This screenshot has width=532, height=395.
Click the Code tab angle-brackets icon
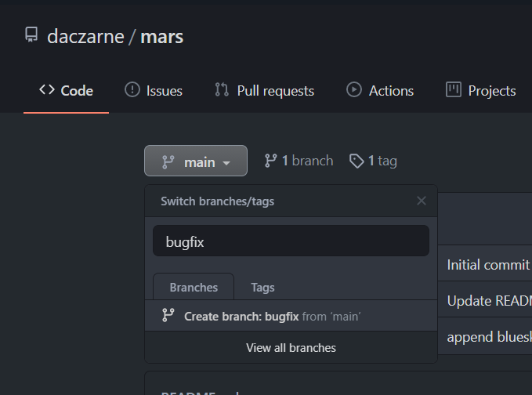[x=46, y=90]
